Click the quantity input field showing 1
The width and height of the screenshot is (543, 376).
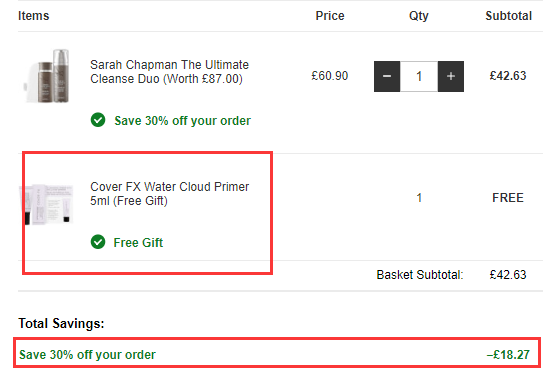pos(419,77)
